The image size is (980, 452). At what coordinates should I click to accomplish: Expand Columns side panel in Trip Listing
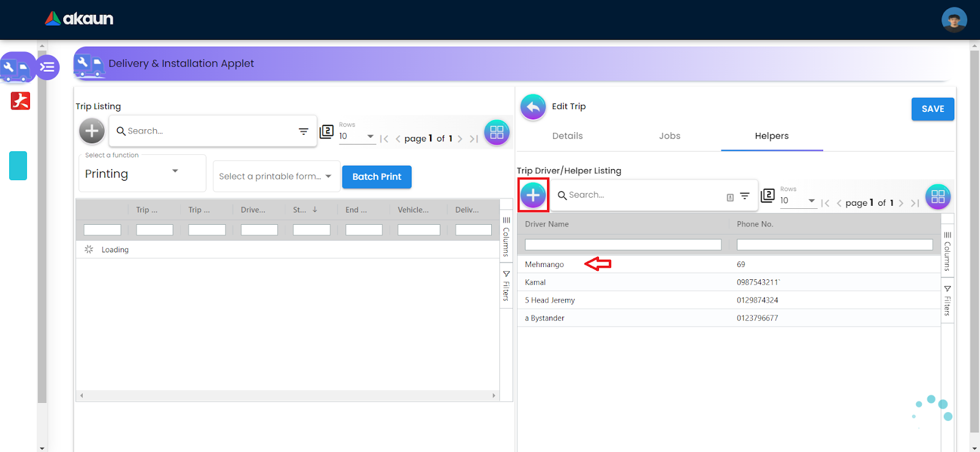507,236
